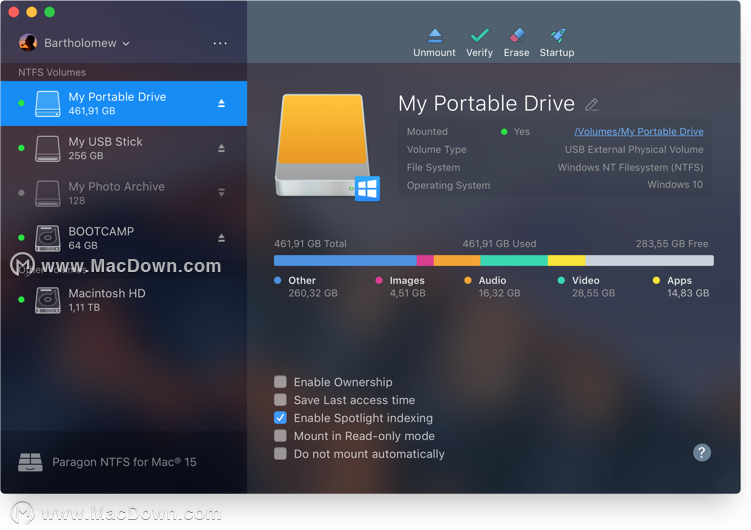The image size is (751, 530).
Task: Click the Other 260,32 GB legend entry
Action: pyautogui.click(x=306, y=286)
